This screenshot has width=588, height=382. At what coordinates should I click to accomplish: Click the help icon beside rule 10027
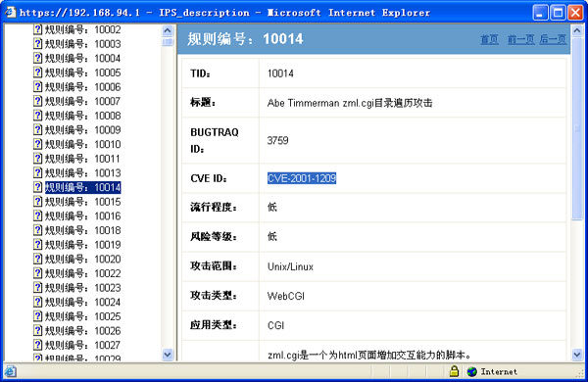[x=37, y=345]
